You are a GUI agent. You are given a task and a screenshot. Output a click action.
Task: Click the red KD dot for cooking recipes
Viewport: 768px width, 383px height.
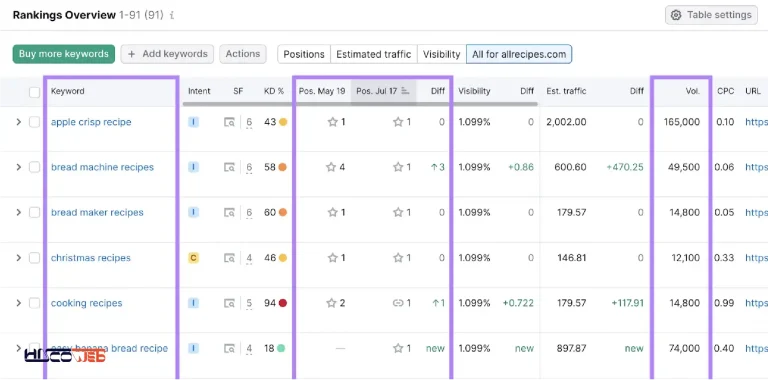(x=283, y=303)
